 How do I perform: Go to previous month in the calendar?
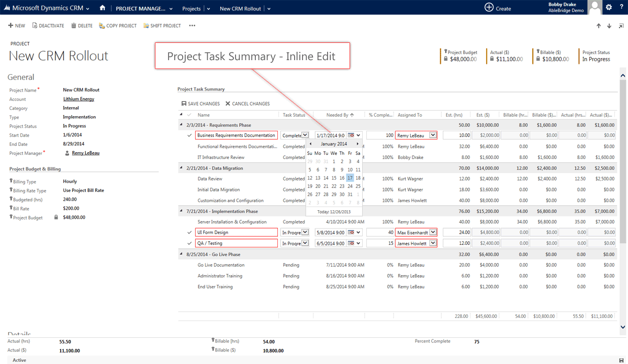point(310,144)
